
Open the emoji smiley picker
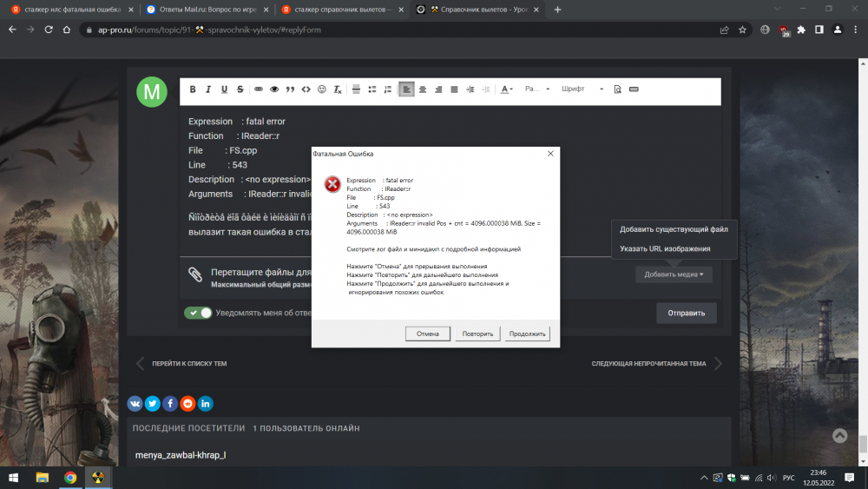click(x=322, y=89)
